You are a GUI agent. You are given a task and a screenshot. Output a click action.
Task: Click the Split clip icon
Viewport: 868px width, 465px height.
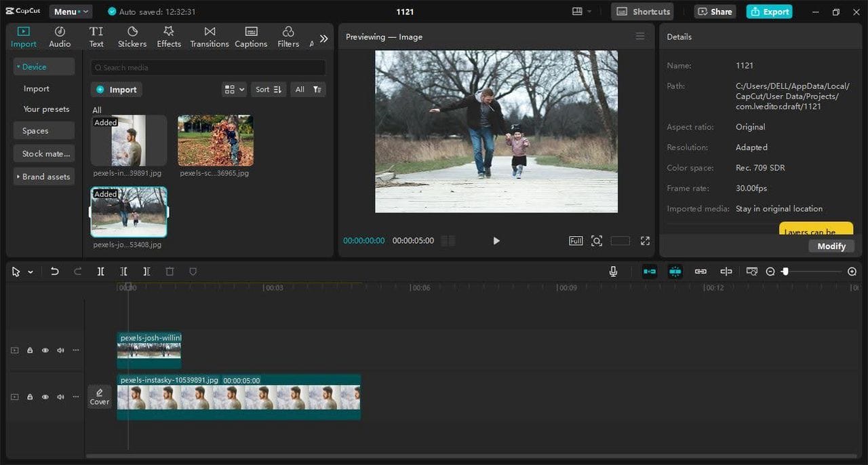[100, 271]
